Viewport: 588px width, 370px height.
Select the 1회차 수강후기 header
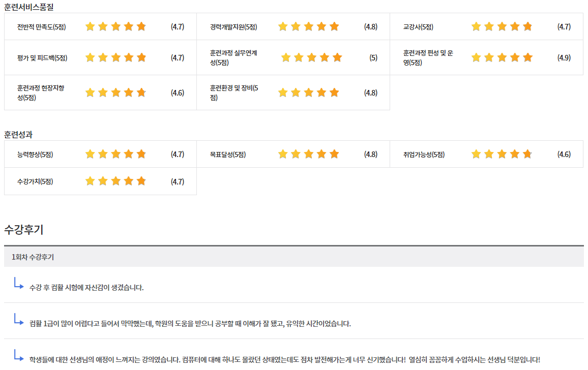click(x=33, y=257)
